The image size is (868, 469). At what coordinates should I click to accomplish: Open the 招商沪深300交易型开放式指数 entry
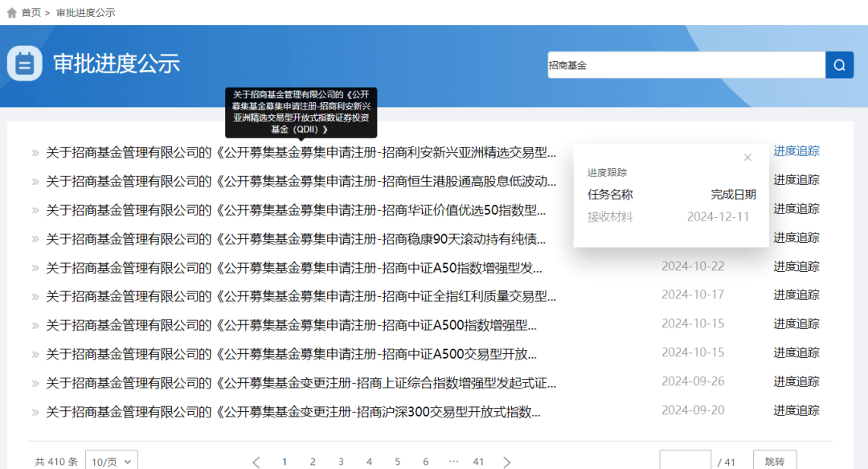pyautogui.click(x=293, y=412)
